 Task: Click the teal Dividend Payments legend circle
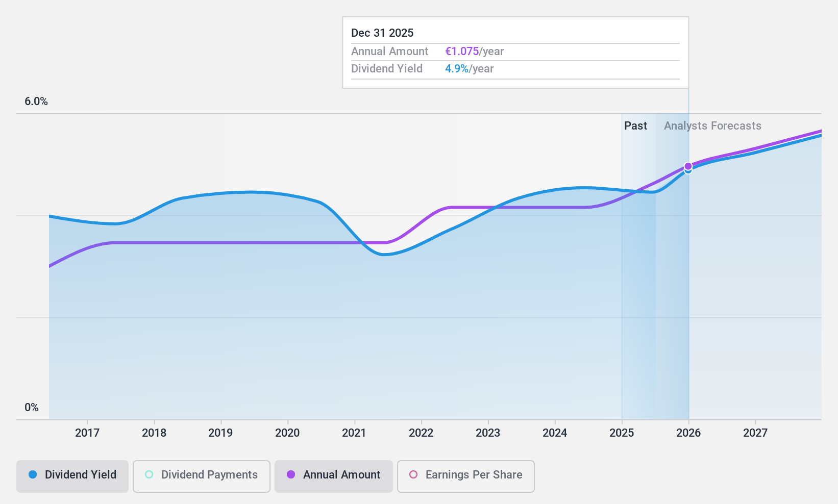coord(149,474)
